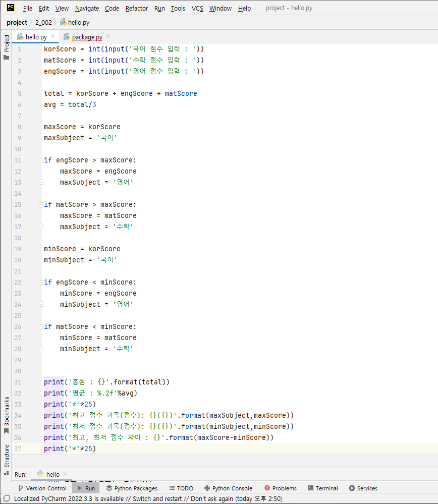The image size is (438, 504).
Task: Close the hello.py editor tab
Action: [x=53, y=36]
